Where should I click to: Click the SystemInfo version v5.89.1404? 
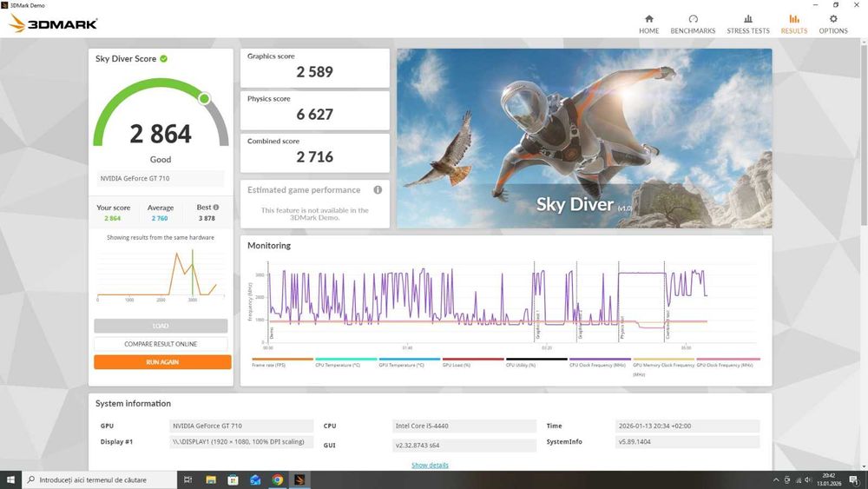[687, 442]
